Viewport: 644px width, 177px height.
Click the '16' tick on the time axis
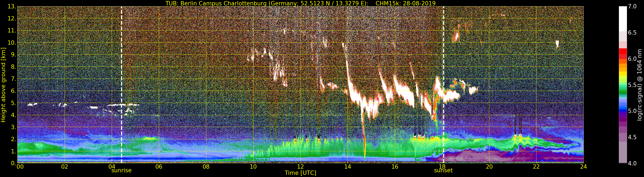pyautogui.click(x=395, y=167)
